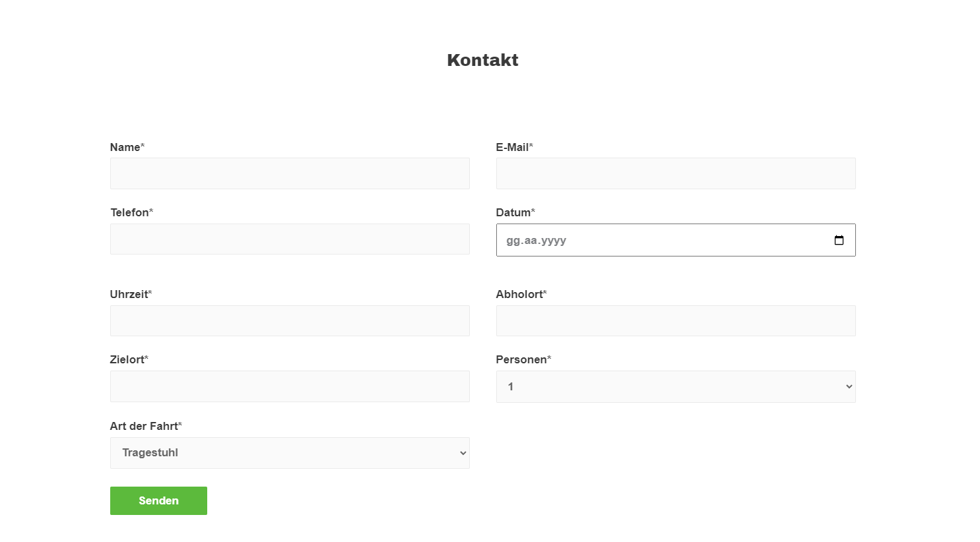Click the Name input field
The width and height of the screenshot is (980, 542).
[290, 173]
